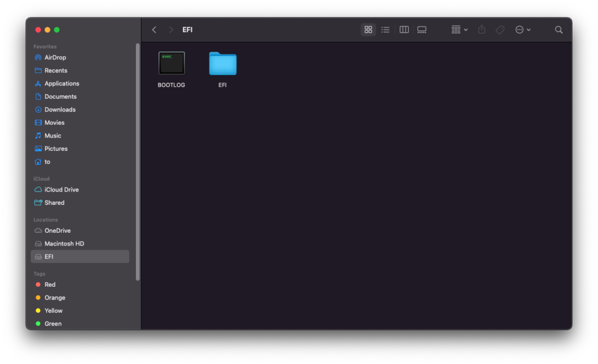This screenshot has width=598, height=364.
Task: Switch to column view
Action: [x=404, y=30]
